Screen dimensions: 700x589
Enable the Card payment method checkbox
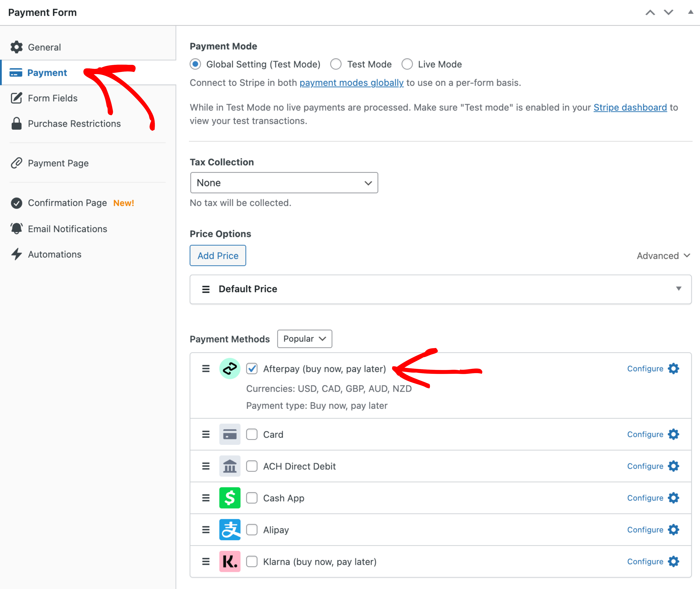click(x=252, y=434)
